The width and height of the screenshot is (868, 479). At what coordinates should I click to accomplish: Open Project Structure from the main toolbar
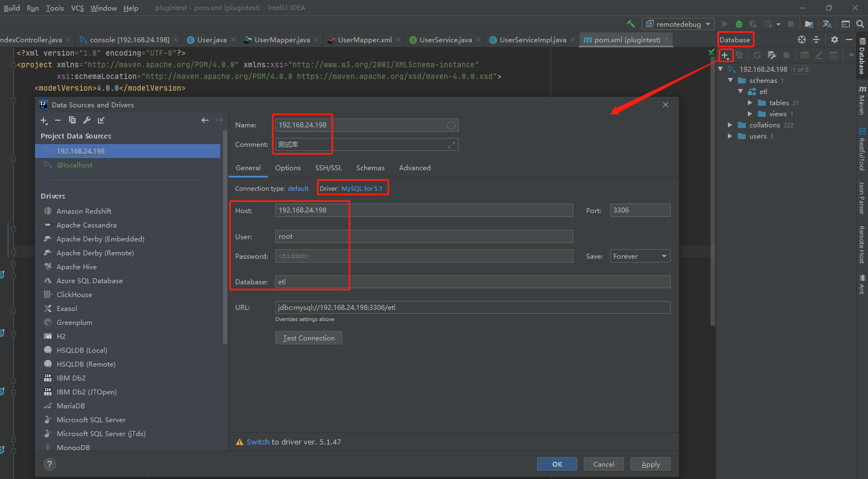point(809,24)
